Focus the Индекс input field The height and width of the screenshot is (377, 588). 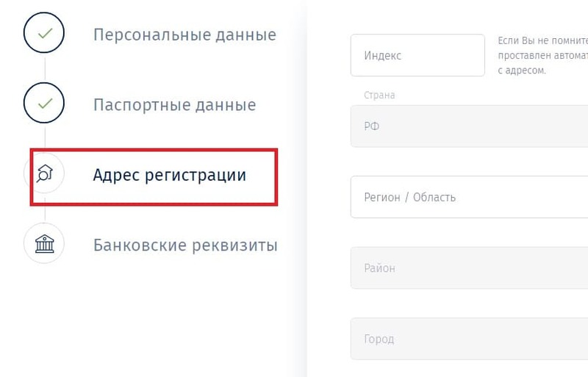(417, 55)
